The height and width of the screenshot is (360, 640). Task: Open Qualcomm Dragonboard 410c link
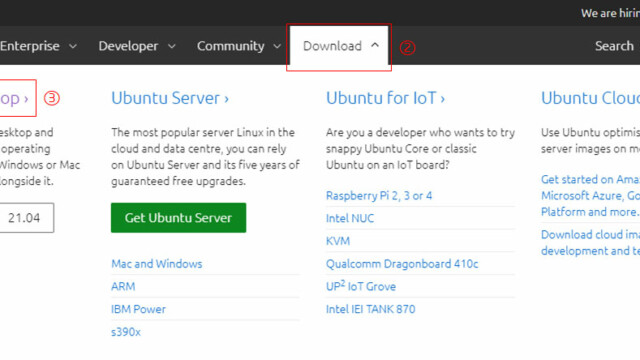[402, 264]
